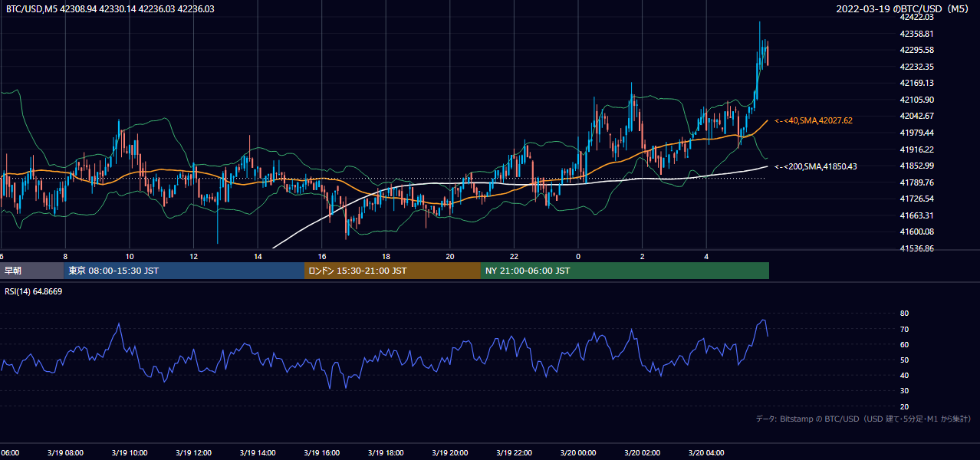Viewport: 980px width, 460px height.
Task: Click hour tick 14 under the price chart
Action: (258, 256)
